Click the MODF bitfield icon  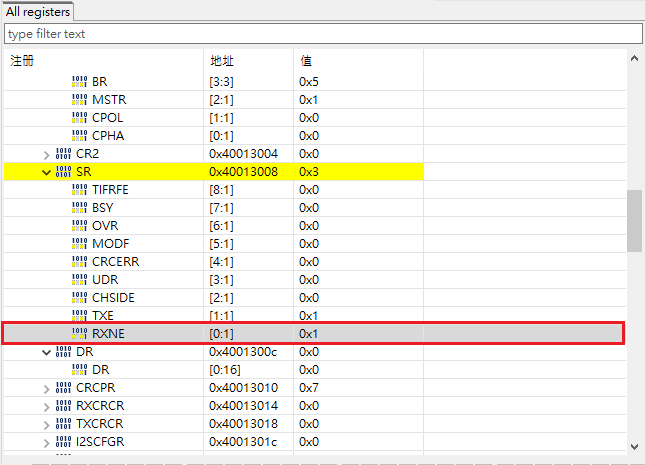(x=80, y=243)
